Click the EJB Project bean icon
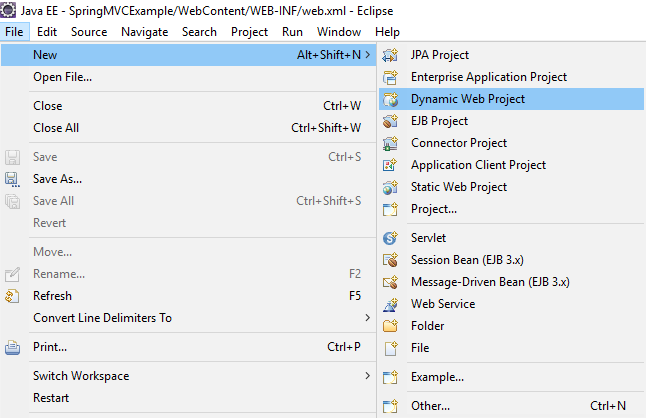646x418 pixels. [390, 121]
